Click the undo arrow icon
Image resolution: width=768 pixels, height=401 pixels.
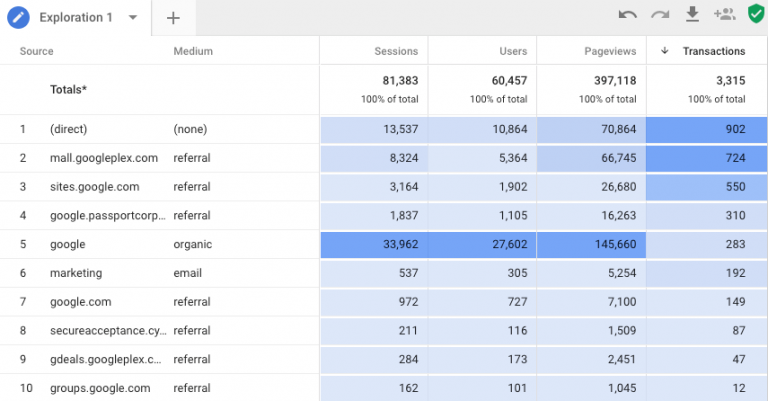(627, 15)
